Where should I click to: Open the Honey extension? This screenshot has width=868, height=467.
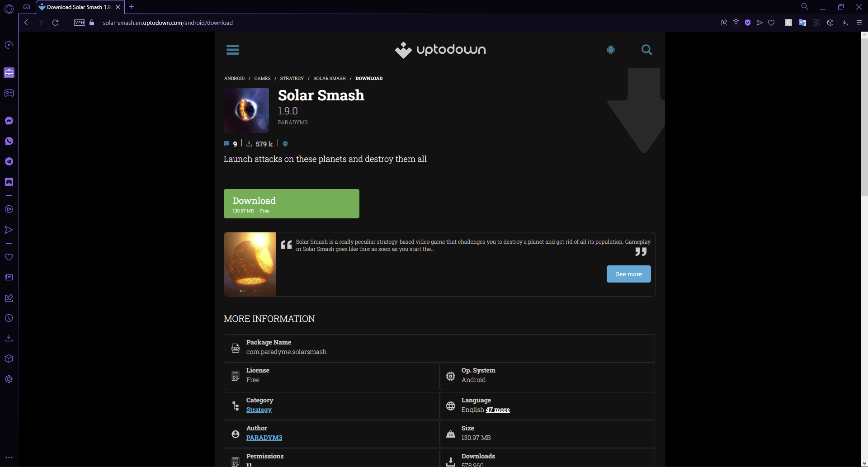pos(789,22)
